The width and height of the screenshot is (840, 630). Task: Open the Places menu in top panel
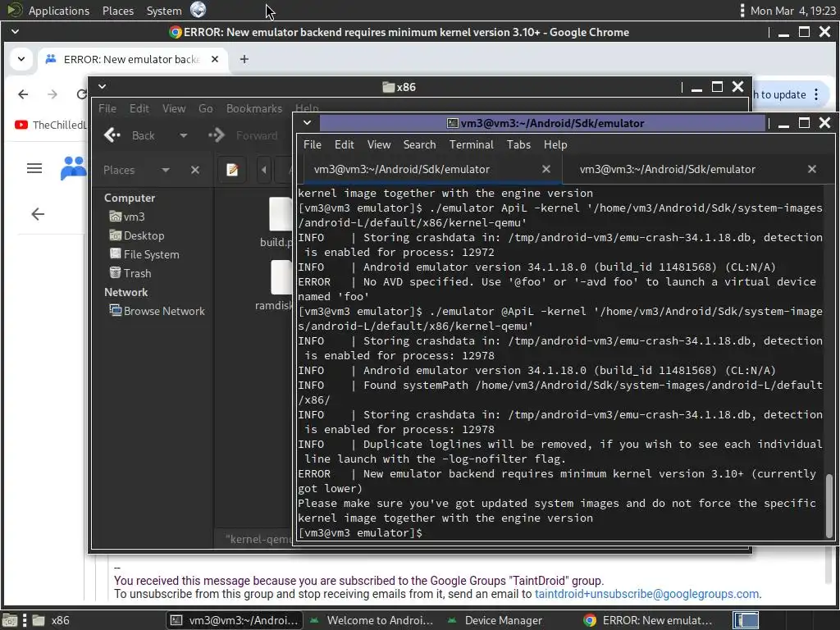tap(118, 10)
